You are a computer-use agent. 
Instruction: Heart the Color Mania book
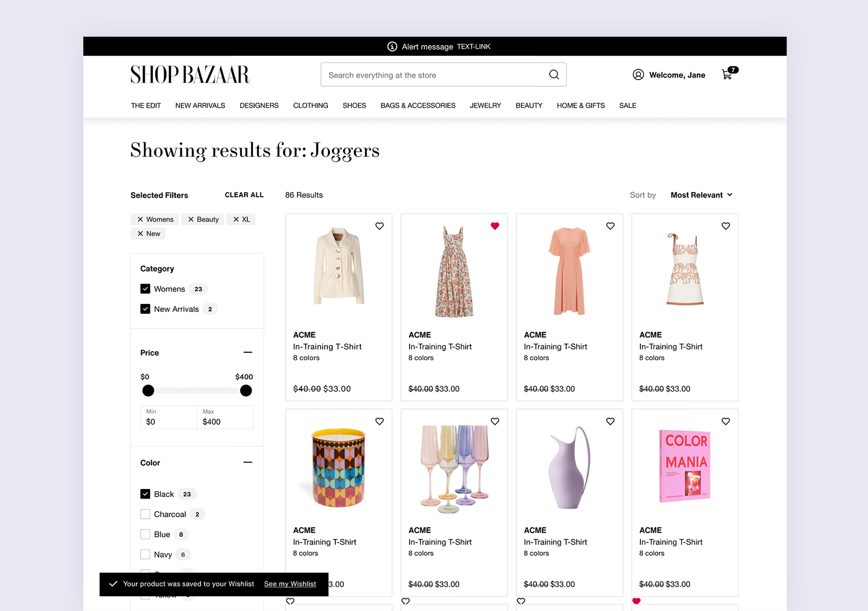(x=726, y=421)
